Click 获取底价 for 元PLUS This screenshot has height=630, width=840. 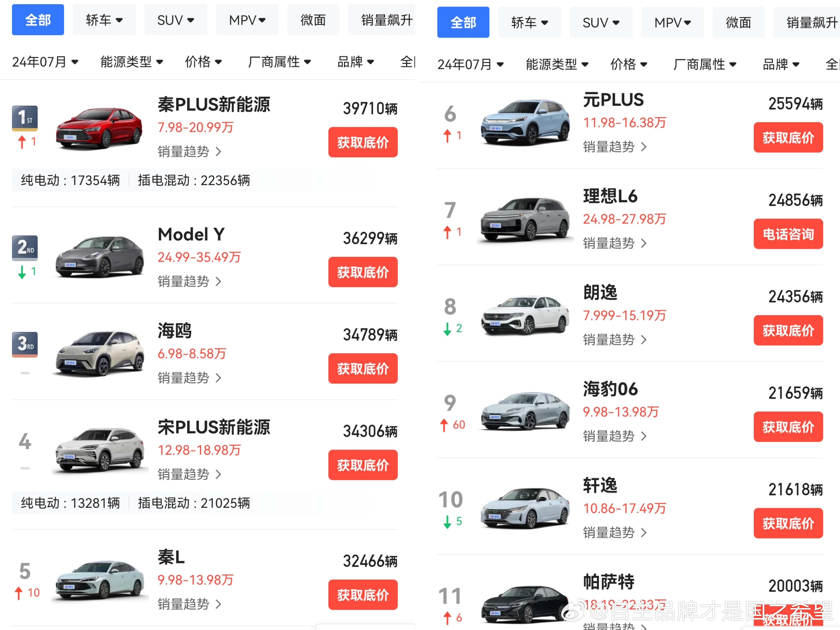788,137
